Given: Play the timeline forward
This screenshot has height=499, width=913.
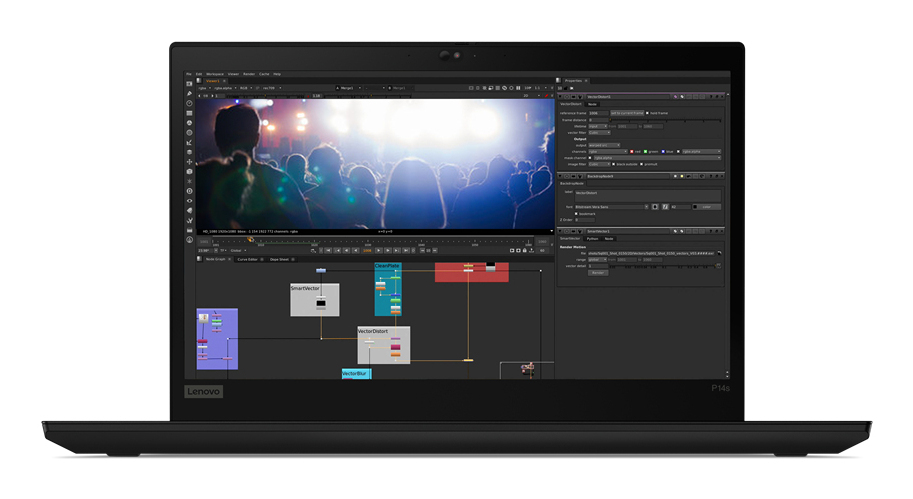Looking at the screenshot, I should 378,250.
